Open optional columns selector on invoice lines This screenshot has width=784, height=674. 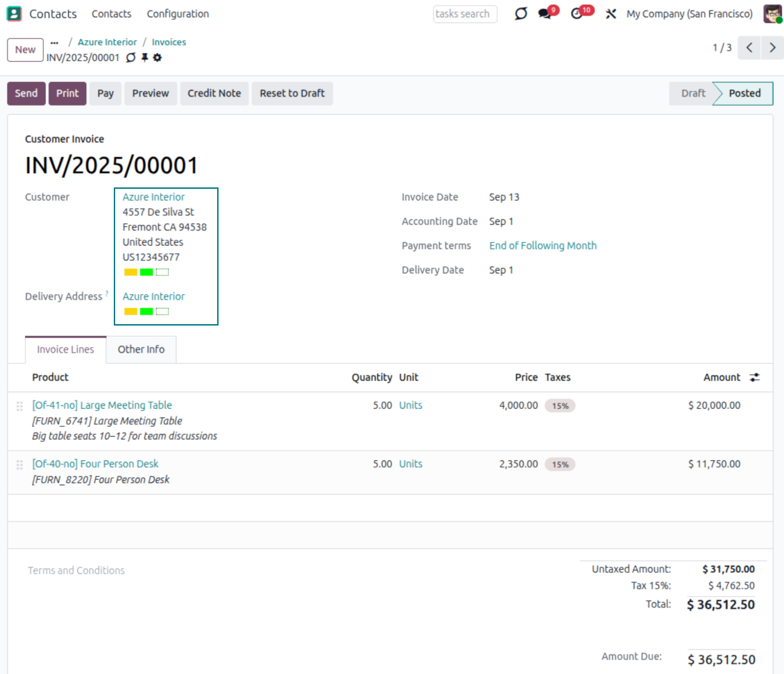click(x=755, y=377)
